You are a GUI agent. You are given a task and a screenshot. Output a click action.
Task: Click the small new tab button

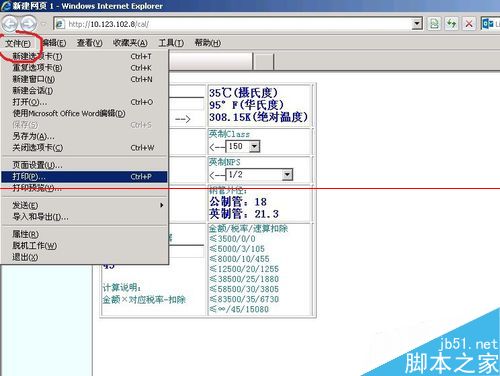[x=264, y=62]
